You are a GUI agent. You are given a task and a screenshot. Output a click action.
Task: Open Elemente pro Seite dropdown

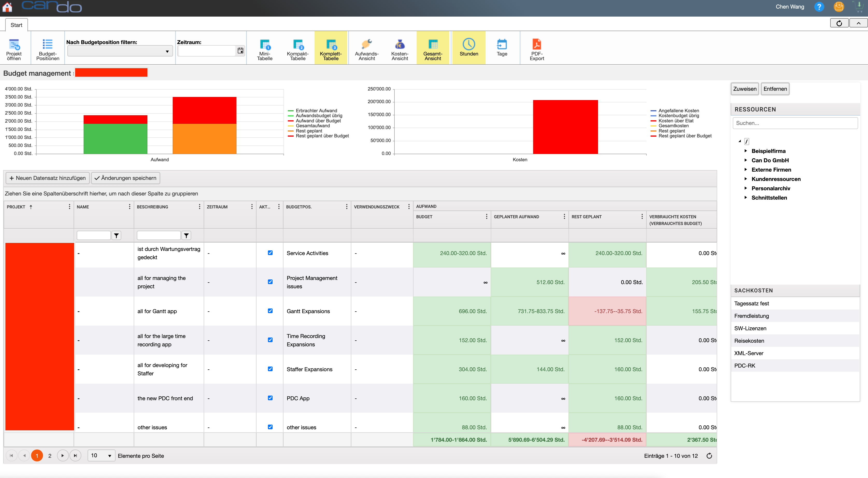[101, 456]
